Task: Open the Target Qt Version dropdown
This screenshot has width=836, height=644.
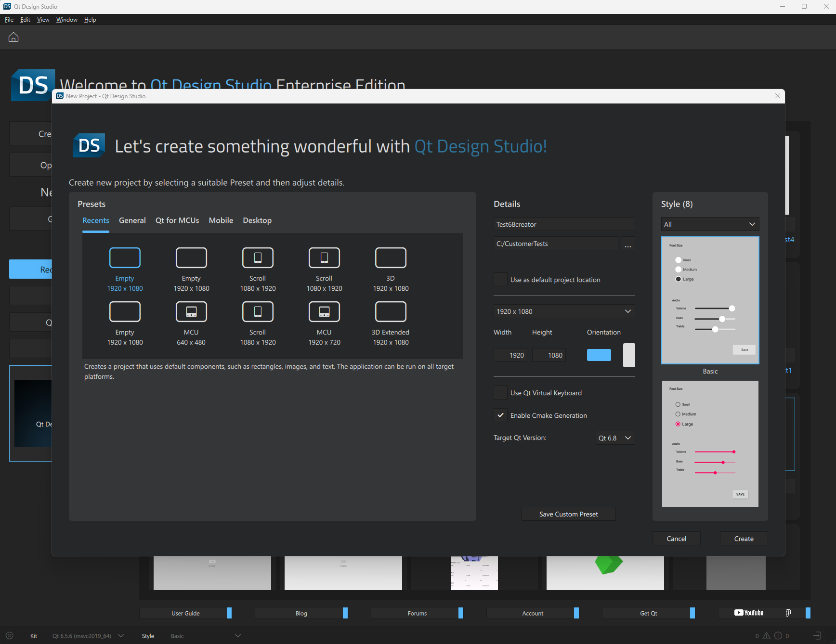Action: (615, 438)
